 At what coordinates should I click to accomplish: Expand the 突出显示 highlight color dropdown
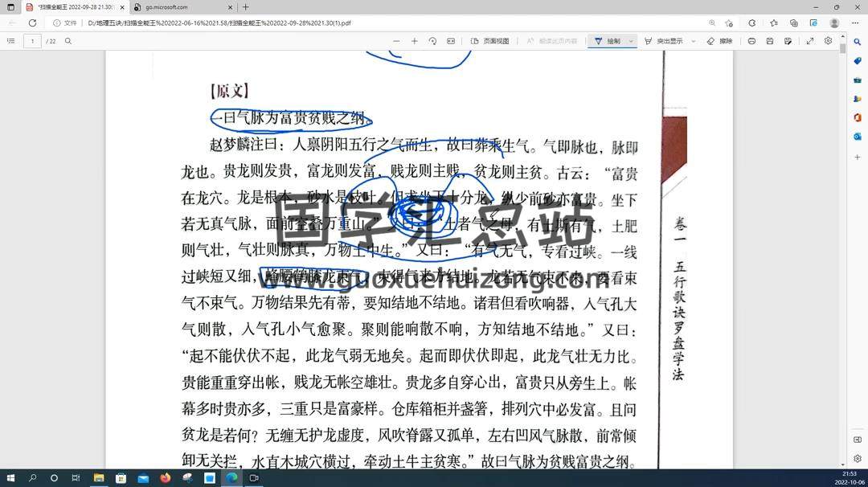click(694, 41)
